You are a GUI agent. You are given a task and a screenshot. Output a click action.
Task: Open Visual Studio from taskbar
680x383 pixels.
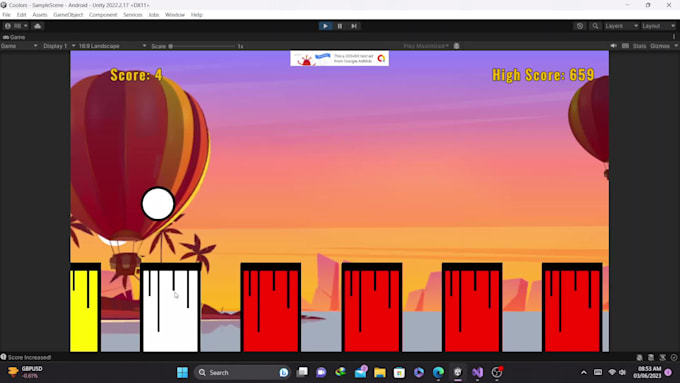[x=477, y=373]
